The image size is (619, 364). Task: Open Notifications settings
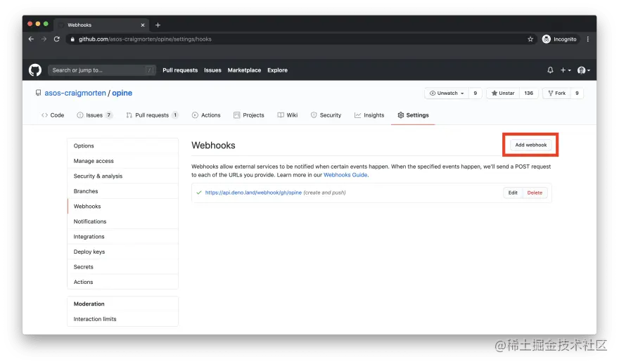(123, 221)
